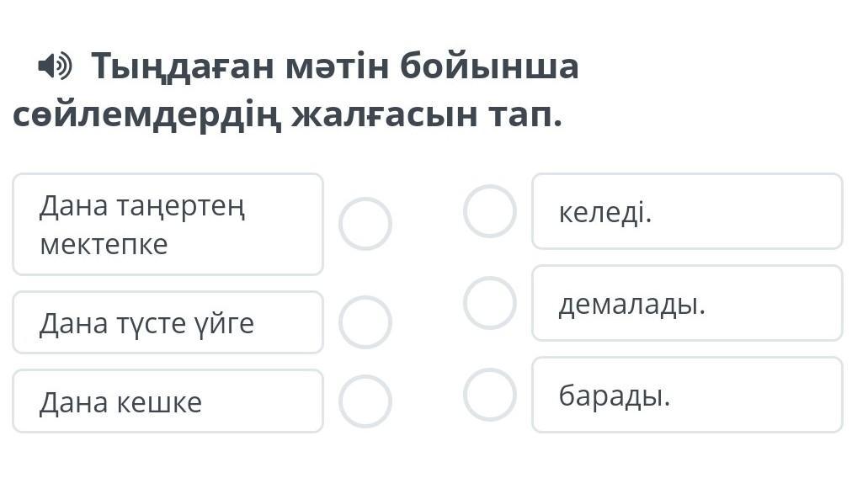The height and width of the screenshot is (494, 868).
Task: Click the 'демалады.' answer card
Action: pyautogui.click(x=687, y=303)
